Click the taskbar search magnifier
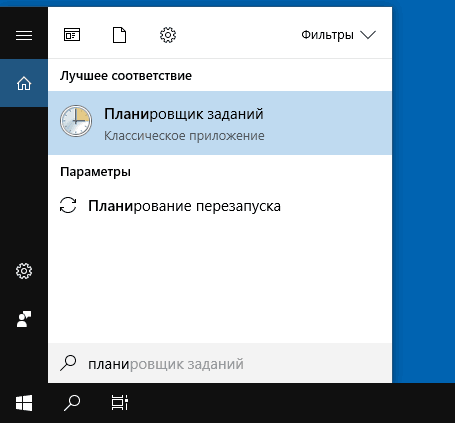The image size is (455, 423). [72, 403]
